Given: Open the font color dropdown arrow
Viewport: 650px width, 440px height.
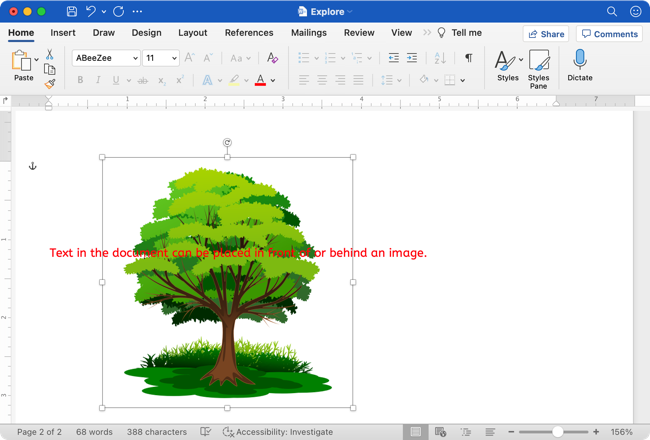Looking at the screenshot, I should (x=273, y=80).
